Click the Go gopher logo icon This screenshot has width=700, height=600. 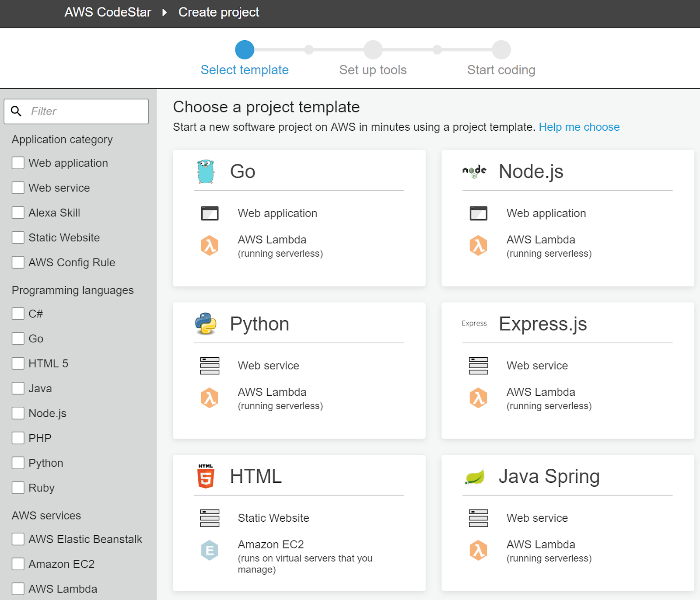pos(206,171)
